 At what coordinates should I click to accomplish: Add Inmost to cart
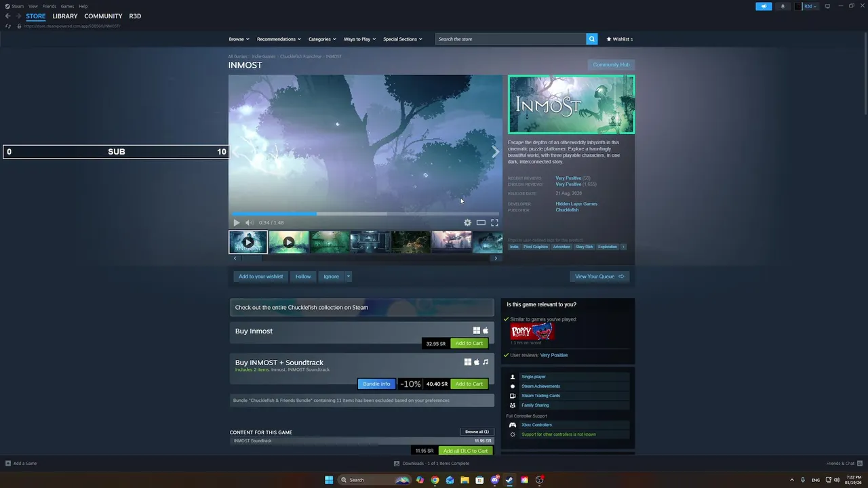pos(469,344)
